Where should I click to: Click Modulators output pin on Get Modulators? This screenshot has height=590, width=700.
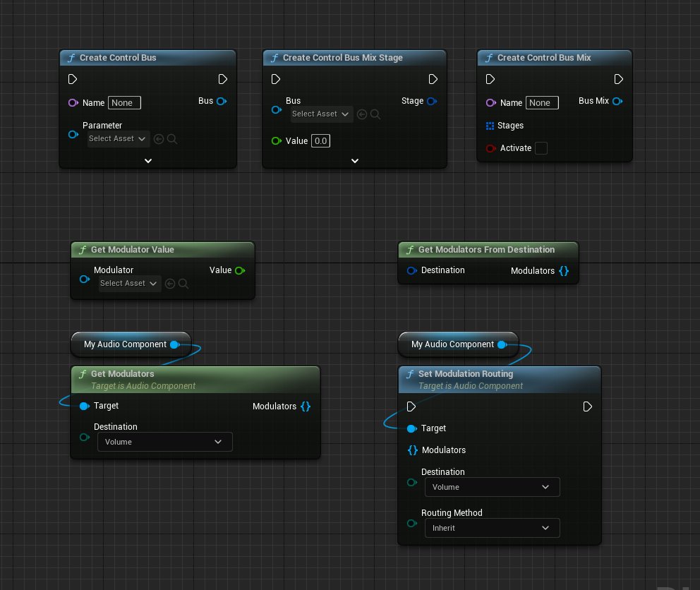click(x=306, y=407)
